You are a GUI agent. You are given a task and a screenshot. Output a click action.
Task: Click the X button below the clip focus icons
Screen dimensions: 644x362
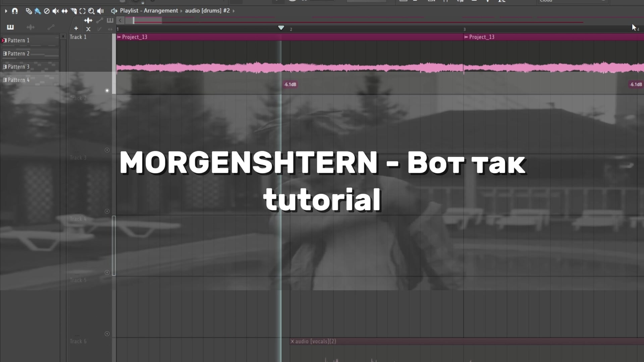click(x=88, y=29)
